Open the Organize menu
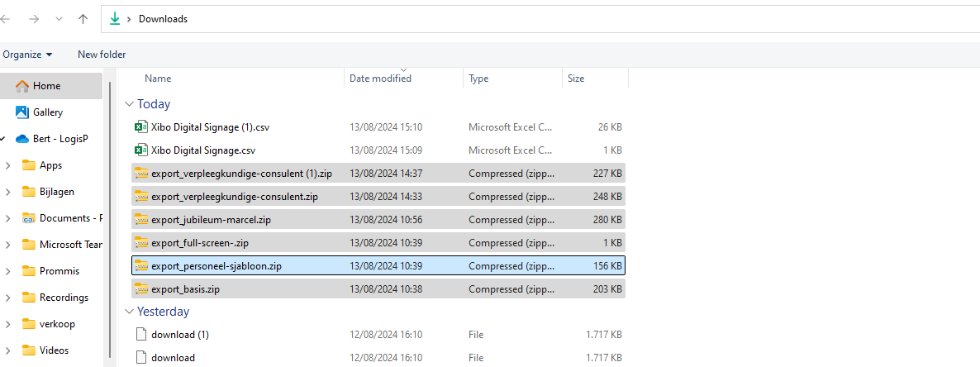The height and width of the screenshot is (367, 980). coord(27,55)
